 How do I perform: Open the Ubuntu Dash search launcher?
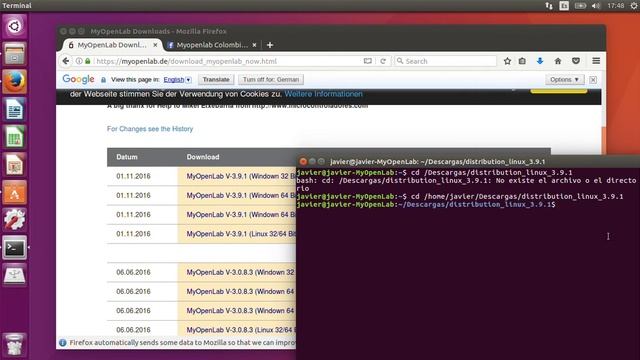15,26
